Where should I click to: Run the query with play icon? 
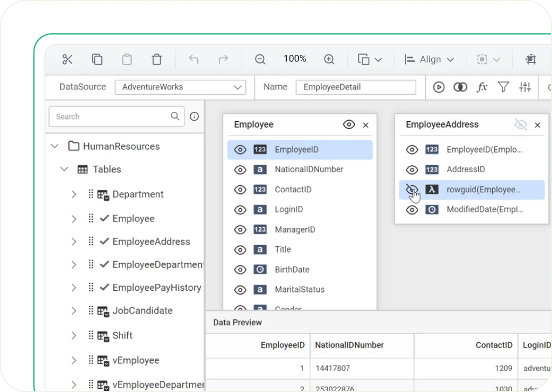tap(439, 87)
